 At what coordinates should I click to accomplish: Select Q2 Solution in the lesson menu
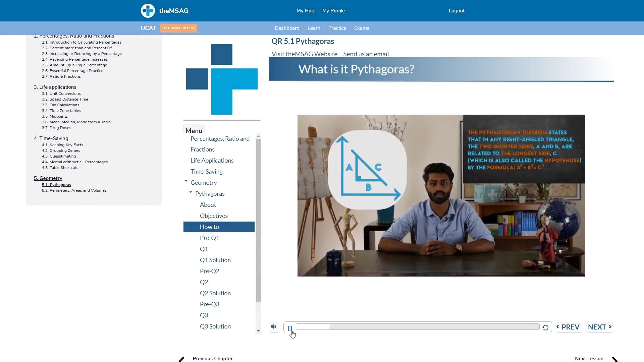pos(215,293)
